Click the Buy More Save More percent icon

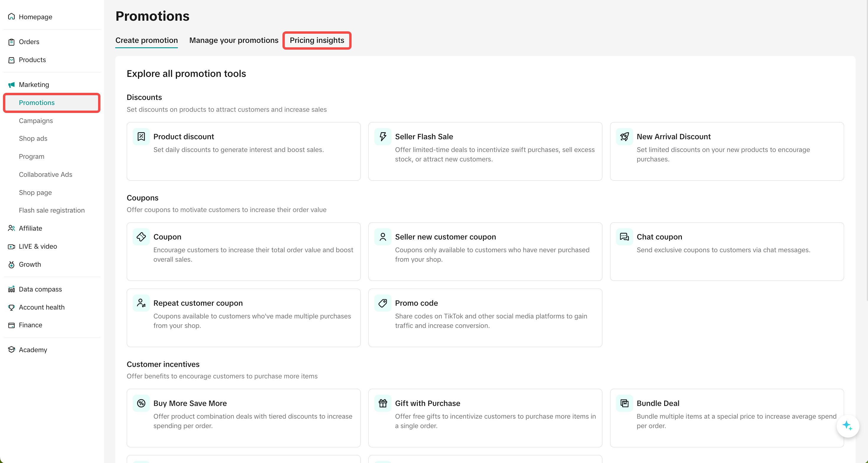click(141, 403)
